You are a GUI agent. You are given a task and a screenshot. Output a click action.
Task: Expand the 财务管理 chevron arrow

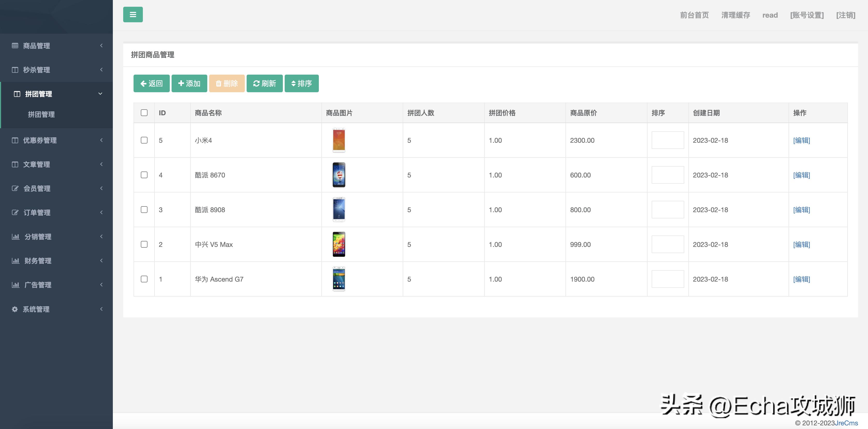(x=101, y=260)
